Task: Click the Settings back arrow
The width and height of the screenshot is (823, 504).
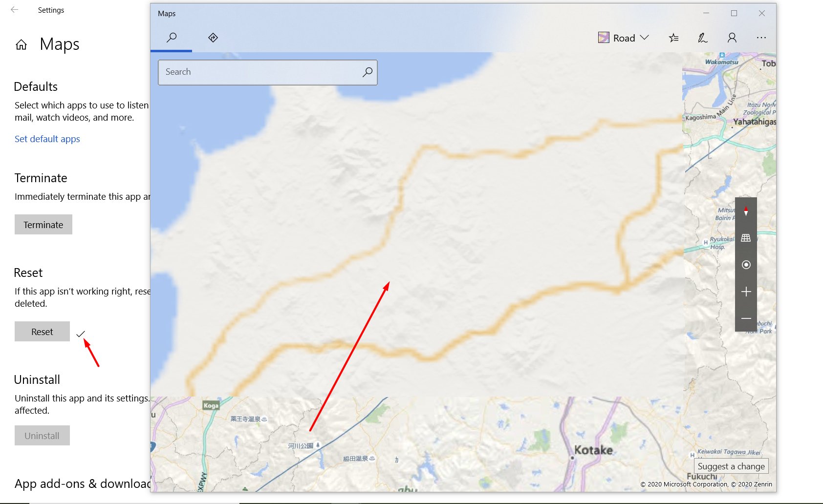Action: coord(15,10)
